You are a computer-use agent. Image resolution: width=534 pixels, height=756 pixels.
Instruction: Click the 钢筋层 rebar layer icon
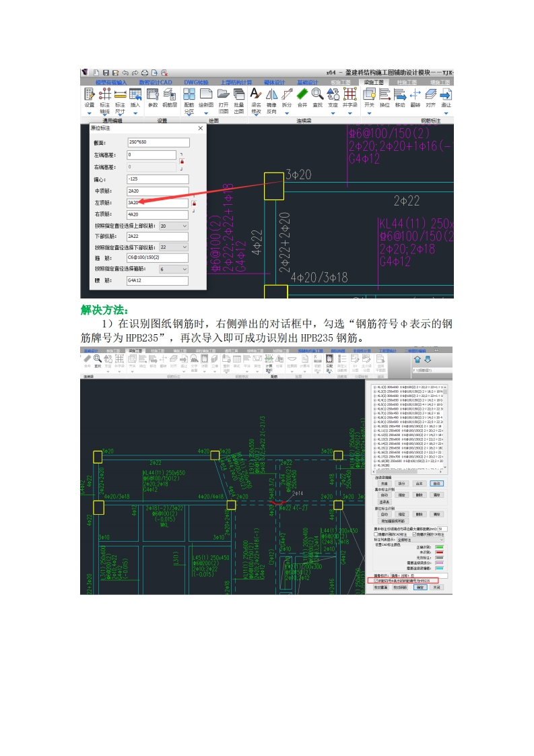coord(170,94)
